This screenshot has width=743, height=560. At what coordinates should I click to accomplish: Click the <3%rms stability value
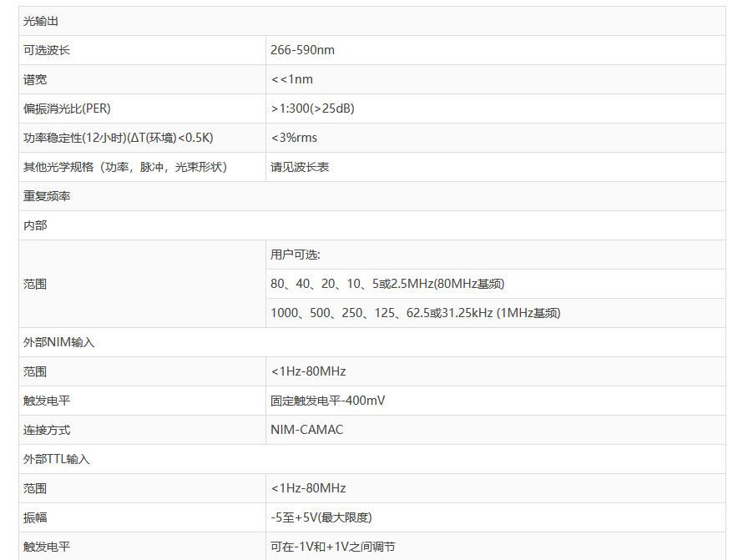[x=294, y=138]
